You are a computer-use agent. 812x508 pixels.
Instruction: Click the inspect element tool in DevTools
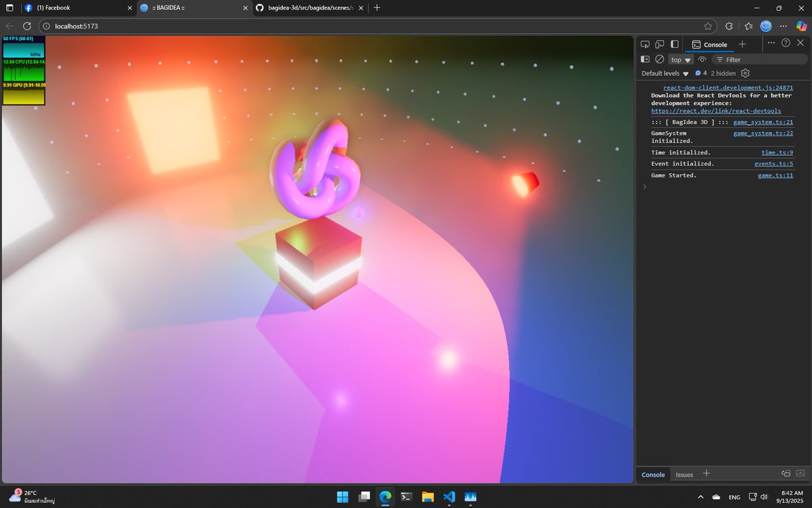click(645, 44)
